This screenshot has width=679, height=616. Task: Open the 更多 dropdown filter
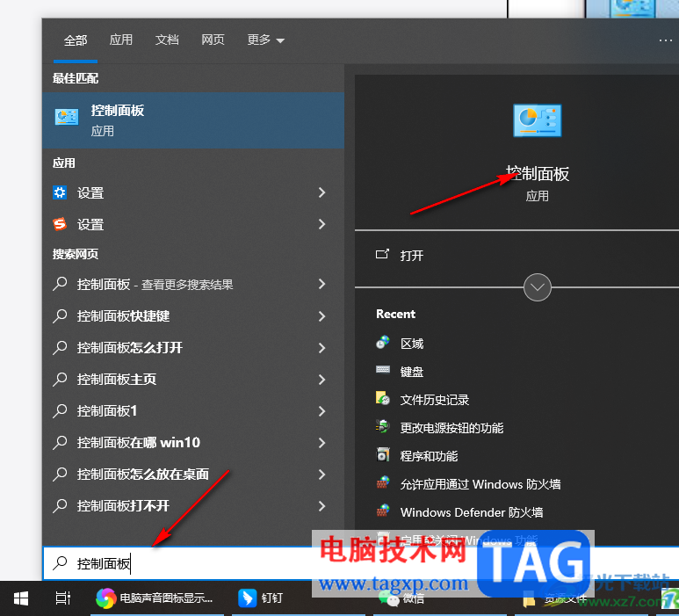[265, 40]
